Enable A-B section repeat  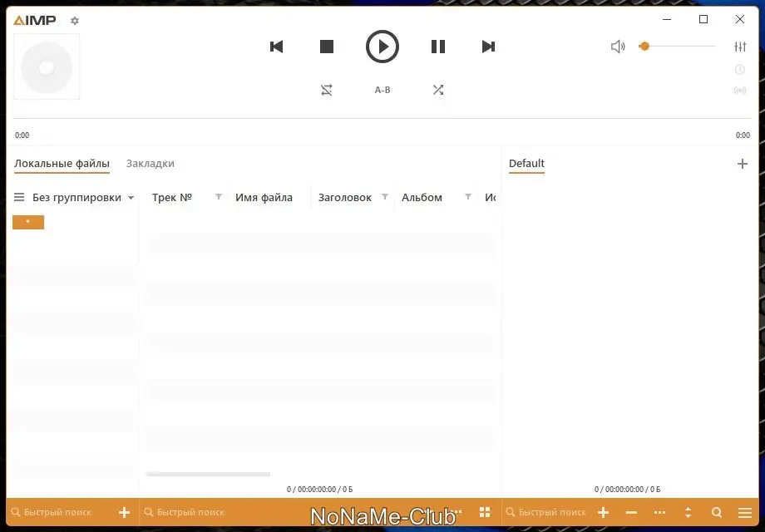[x=382, y=90]
